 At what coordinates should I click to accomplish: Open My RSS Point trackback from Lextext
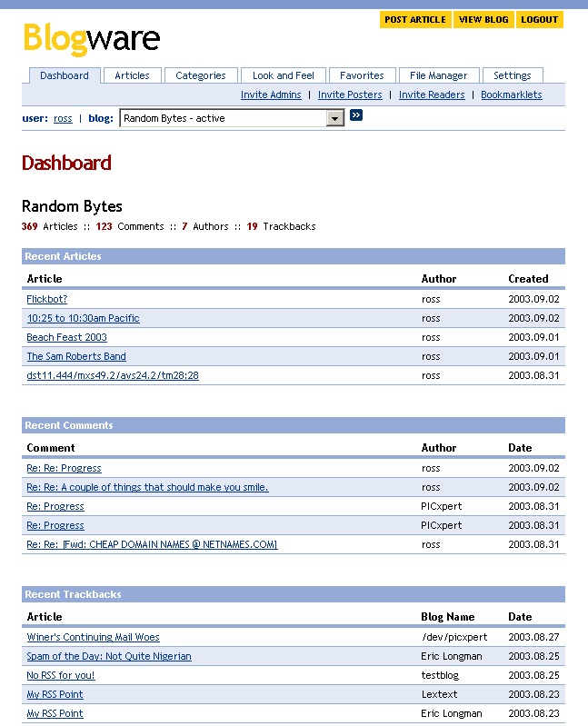coord(55,694)
